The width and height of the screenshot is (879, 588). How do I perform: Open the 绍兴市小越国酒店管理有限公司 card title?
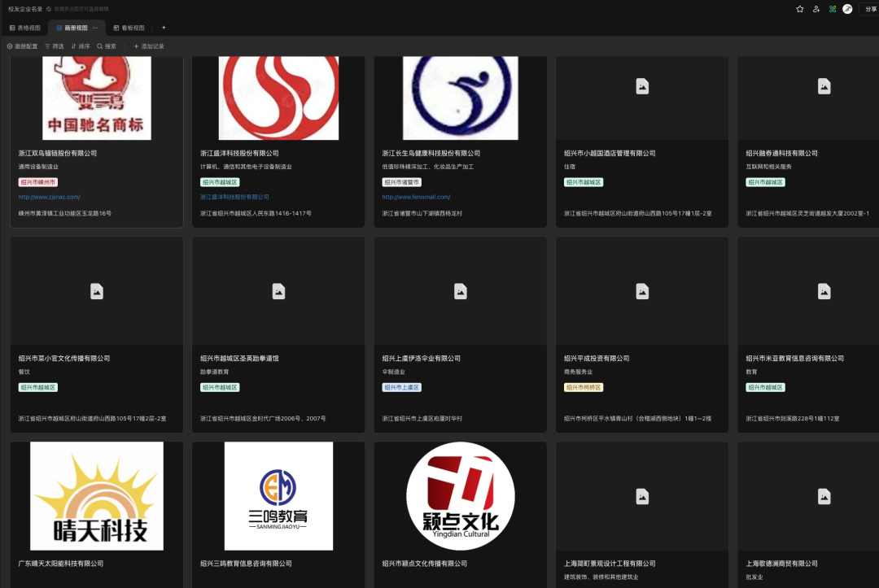point(610,154)
